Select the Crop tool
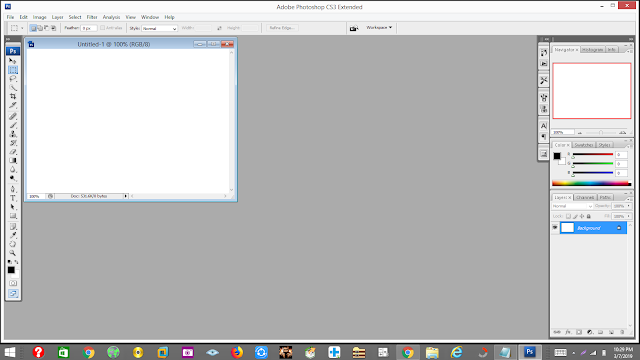 13,97
